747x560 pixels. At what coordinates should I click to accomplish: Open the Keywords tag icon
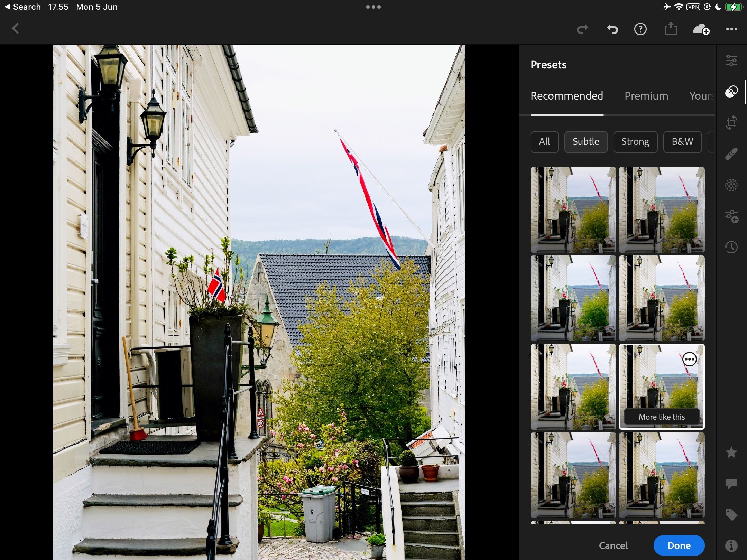[x=731, y=515]
